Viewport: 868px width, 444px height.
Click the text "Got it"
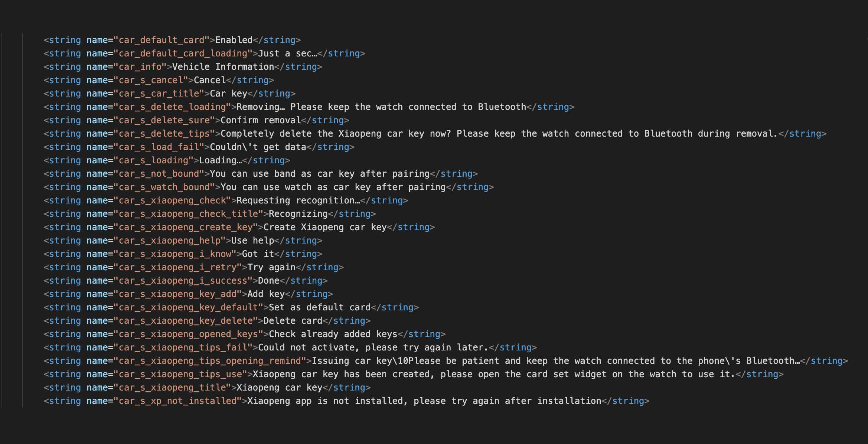click(258, 254)
